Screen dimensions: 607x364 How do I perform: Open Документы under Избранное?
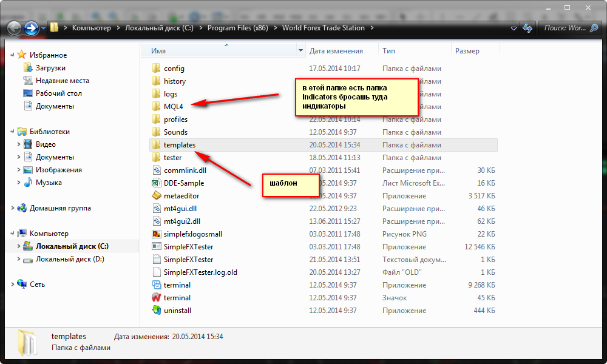point(55,106)
